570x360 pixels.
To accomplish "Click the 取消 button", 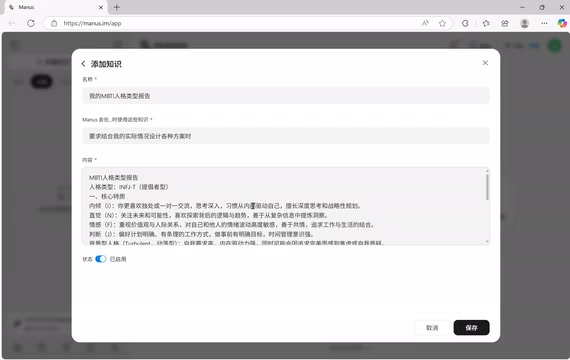I will tap(432, 328).
